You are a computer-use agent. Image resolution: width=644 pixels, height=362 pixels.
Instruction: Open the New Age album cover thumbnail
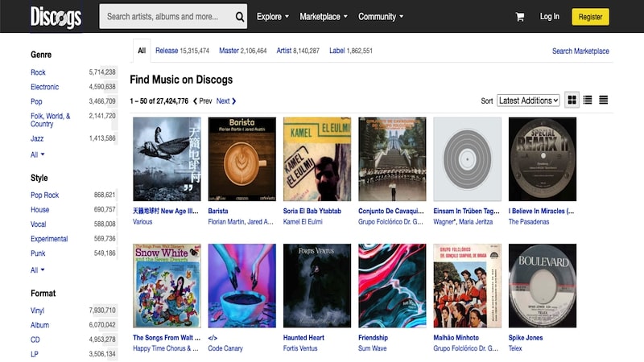(167, 159)
